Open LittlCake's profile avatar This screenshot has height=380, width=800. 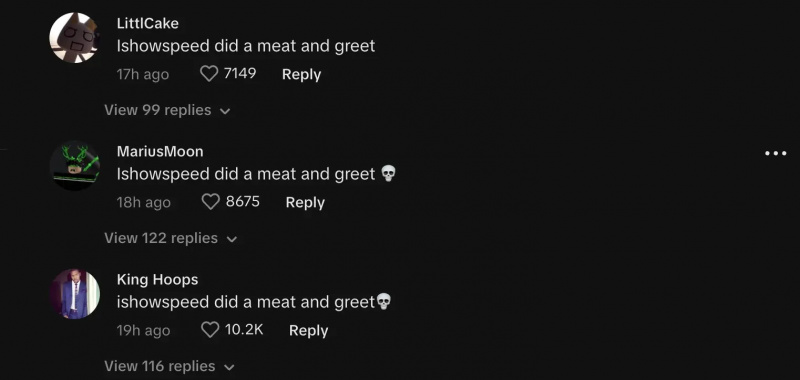[74, 38]
